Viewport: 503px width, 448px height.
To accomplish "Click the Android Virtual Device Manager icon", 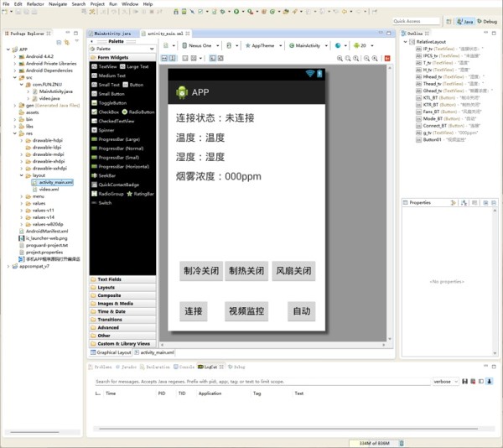I will coord(184,12).
